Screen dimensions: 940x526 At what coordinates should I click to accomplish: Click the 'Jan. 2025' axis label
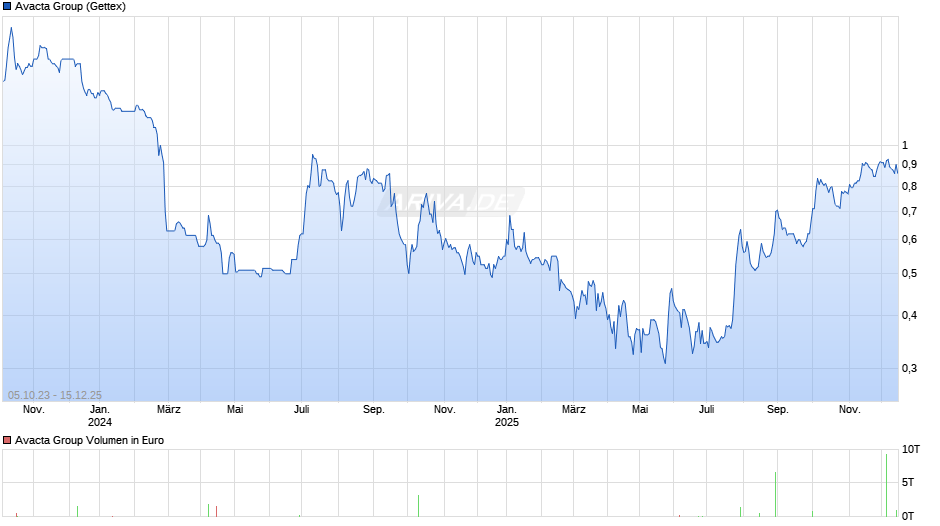[507, 416]
